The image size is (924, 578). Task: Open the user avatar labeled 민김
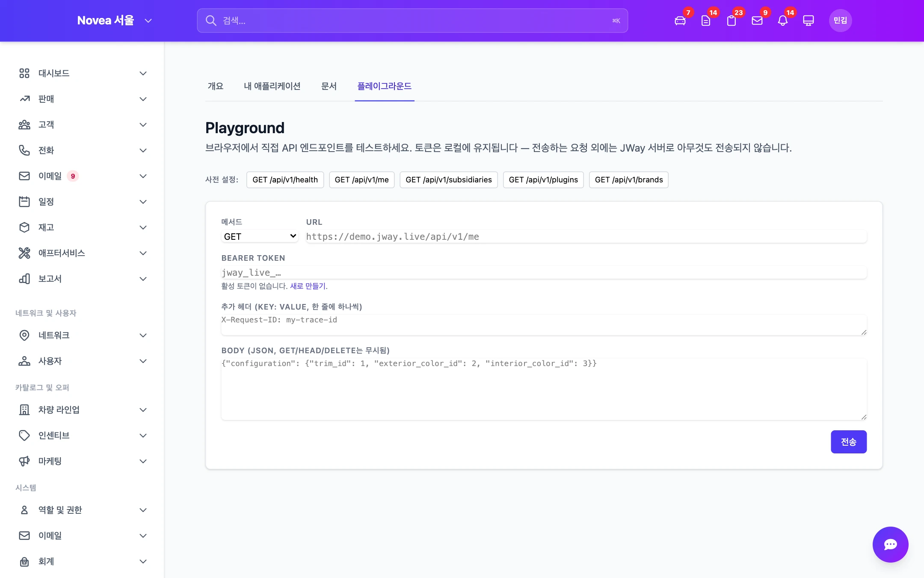click(x=840, y=21)
